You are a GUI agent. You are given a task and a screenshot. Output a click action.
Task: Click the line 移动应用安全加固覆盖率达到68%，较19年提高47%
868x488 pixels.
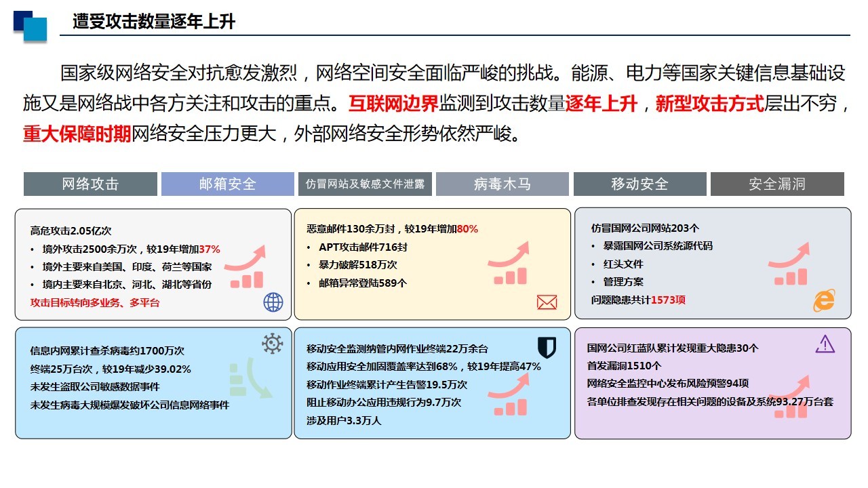coord(424,367)
